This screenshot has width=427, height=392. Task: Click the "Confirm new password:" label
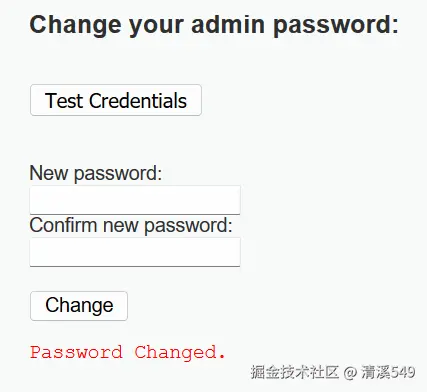(131, 225)
